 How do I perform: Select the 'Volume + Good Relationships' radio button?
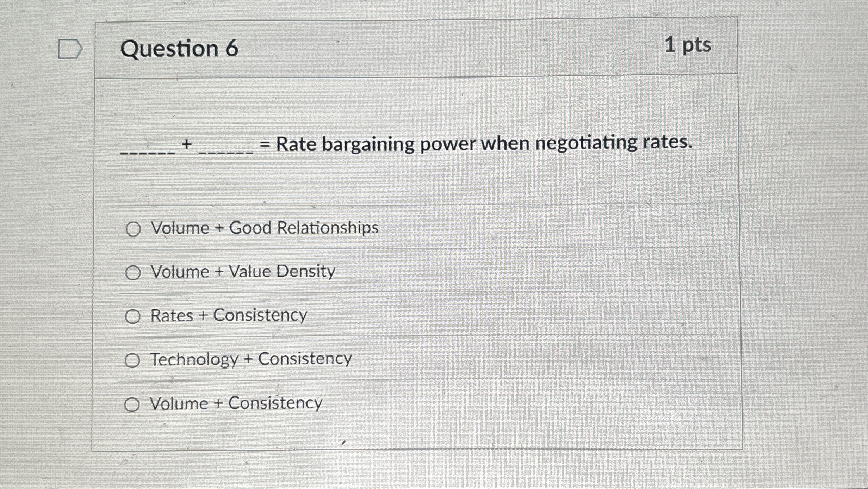pyautogui.click(x=133, y=229)
